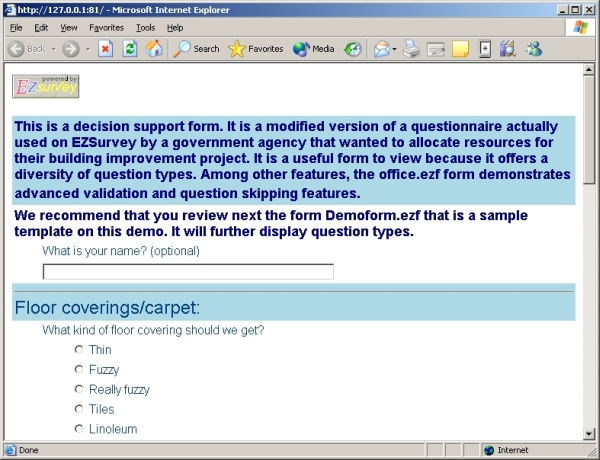
Task: Click the page icon beside Done
Action: pyautogui.click(x=11, y=450)
